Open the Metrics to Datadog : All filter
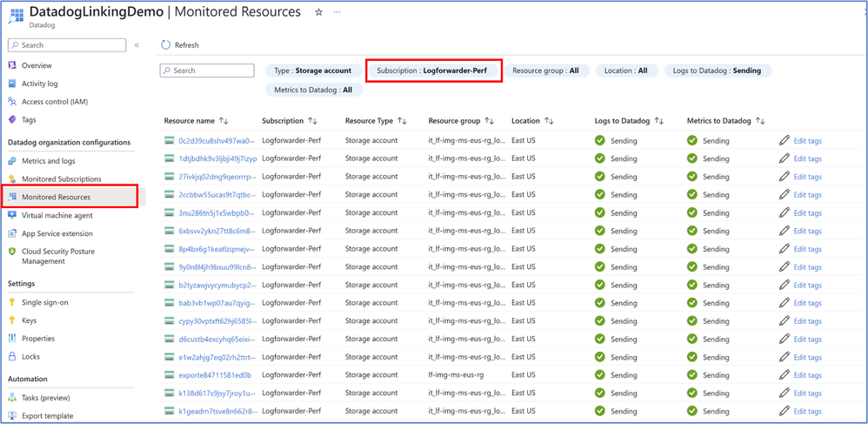The height and width of the screenshot is (424, 868). click(x=313, y=90)
